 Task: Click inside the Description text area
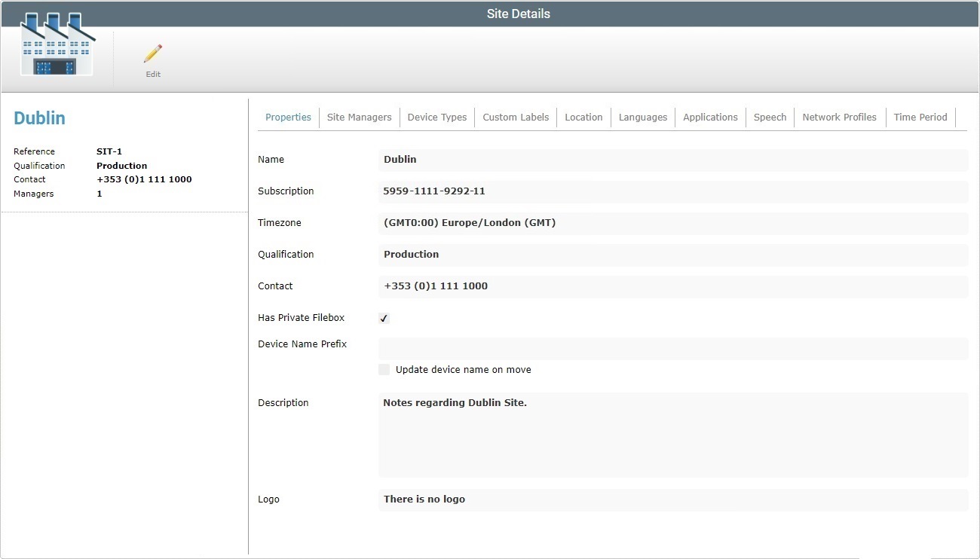[673, 433]
